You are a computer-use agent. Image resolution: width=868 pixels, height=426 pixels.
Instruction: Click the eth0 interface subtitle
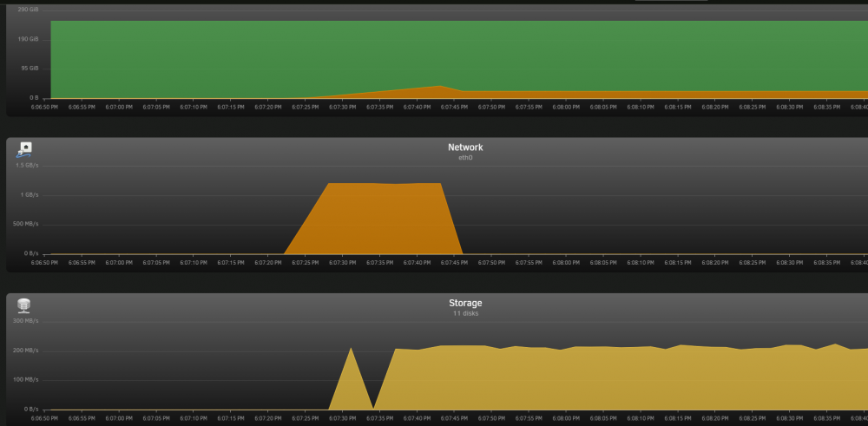(x=465, y=158)
